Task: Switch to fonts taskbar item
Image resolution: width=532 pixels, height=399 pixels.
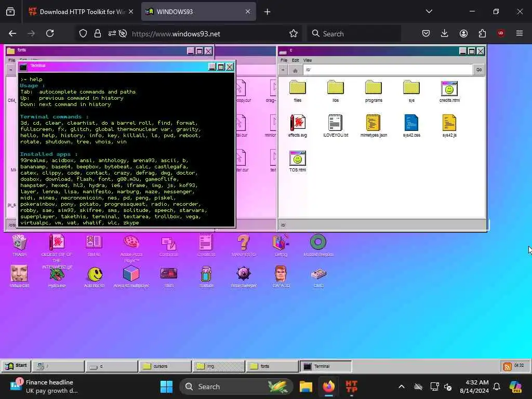Action: coord(272,366)
